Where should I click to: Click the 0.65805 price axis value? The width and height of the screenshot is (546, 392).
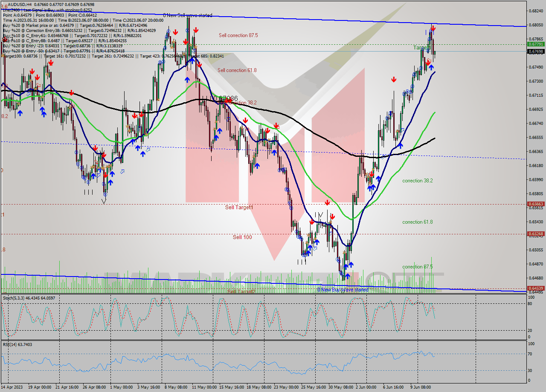tap(536, 194)
